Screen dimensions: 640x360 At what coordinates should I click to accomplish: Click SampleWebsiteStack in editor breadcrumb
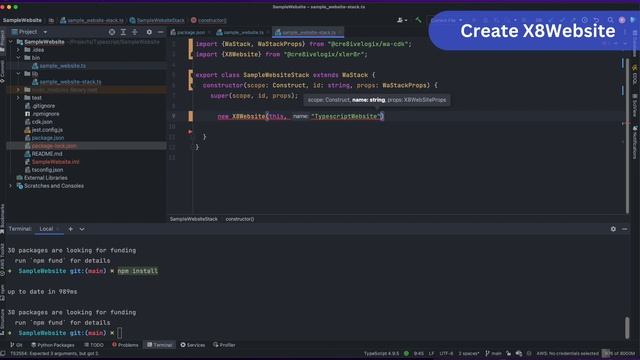193,219
